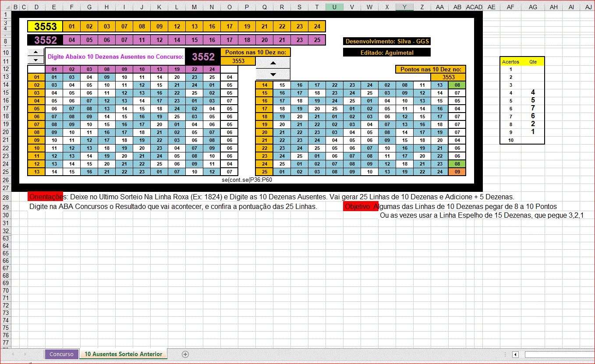Viewport: 595px width, 364px height.
Task: Add a new sheet with the plus icon
Action: pyautogui.click(x=185, y=354)
